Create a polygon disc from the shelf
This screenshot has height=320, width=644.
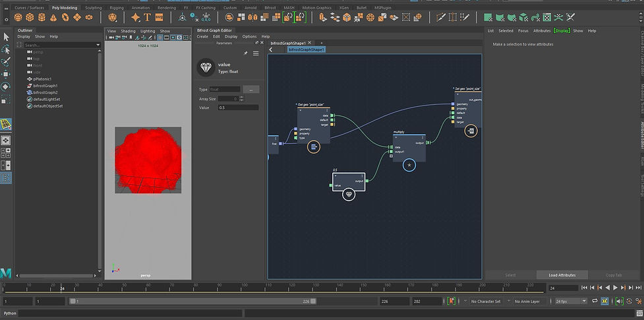coord(89,17)
